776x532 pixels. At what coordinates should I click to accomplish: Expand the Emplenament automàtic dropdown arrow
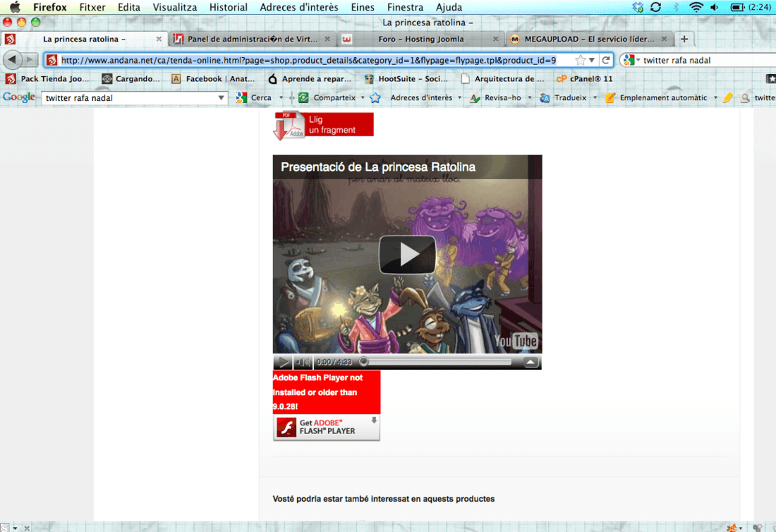(x=715, y=98)
